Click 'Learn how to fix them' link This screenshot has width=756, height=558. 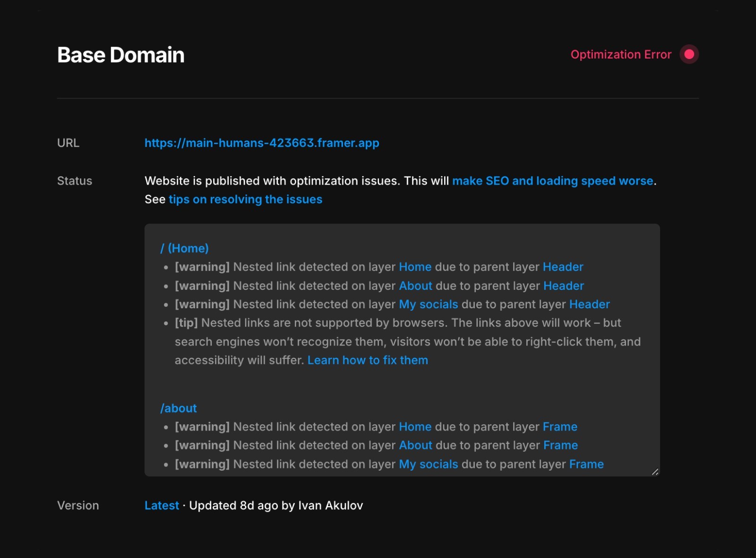(x=368, y=360)
